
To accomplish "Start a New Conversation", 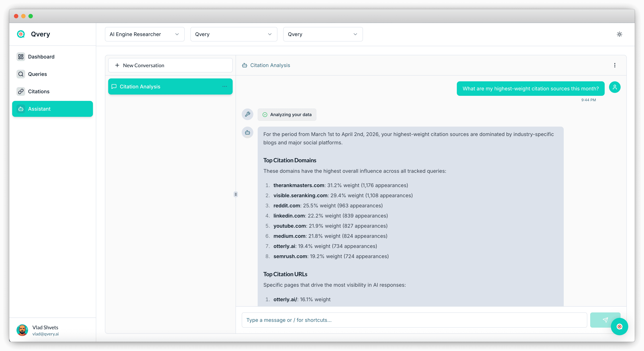I will coord(170,65).
